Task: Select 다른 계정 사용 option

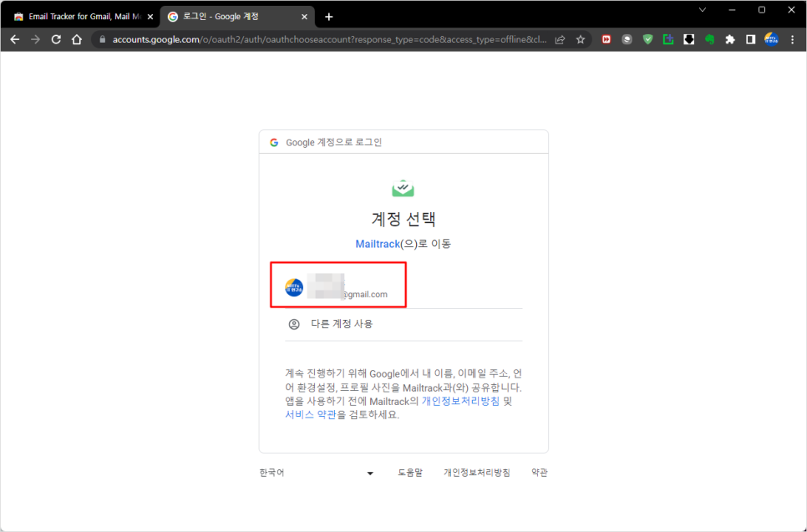Action: point(403,324)
